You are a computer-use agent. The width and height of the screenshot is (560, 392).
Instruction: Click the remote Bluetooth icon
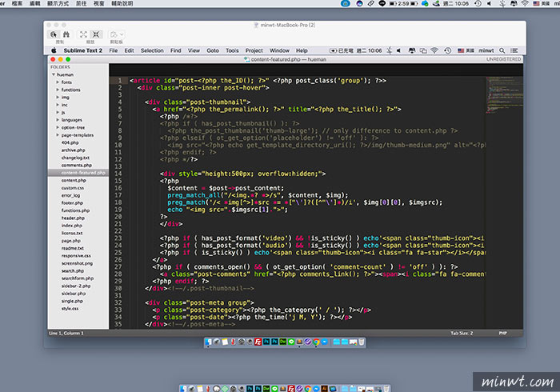pyautogui.click(x=390, y=50)
